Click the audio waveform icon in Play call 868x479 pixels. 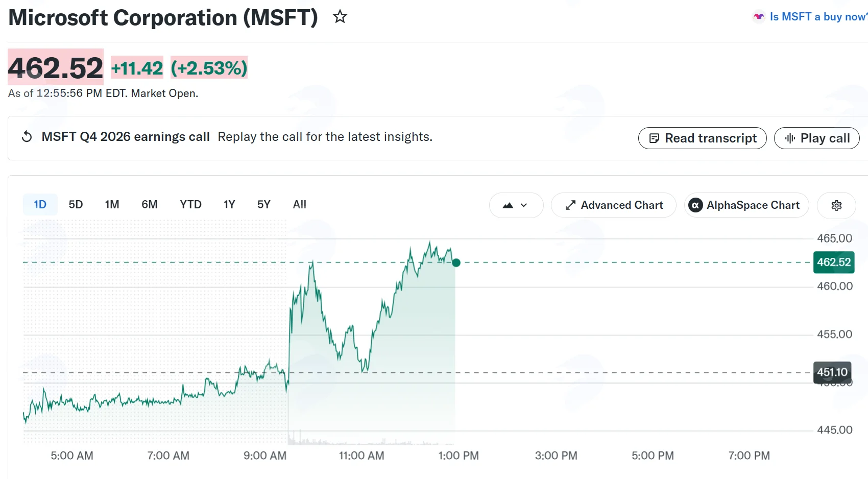tap(790, 138)
